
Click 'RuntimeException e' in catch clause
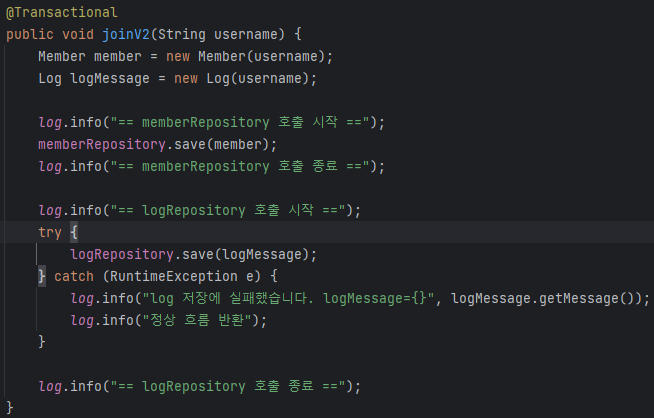[x=181, y=276]
